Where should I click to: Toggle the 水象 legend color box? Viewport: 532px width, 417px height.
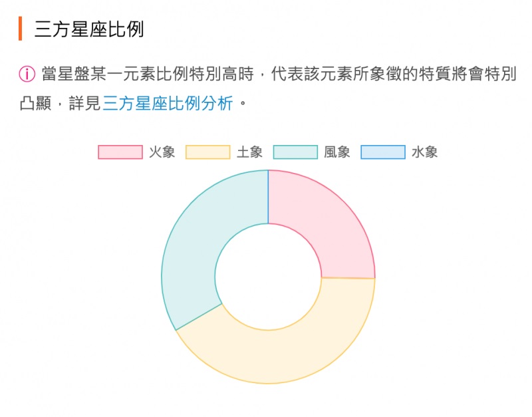(x=383, y=152)
